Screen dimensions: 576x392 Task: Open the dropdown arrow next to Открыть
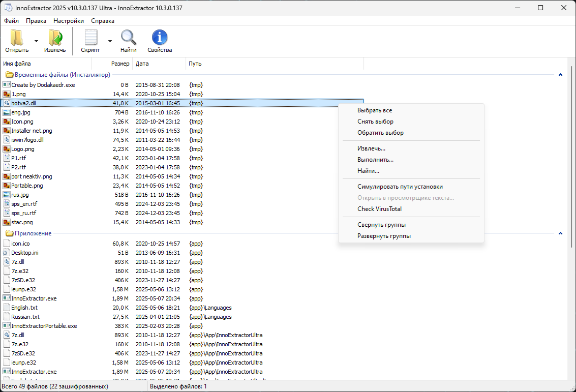(x=36, y=41)
